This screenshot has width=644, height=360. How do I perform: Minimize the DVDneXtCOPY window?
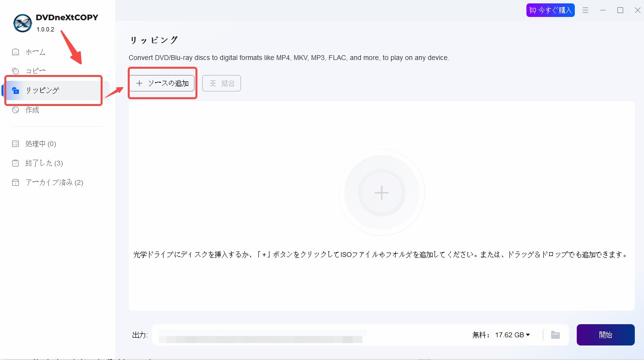[x=603, y=10]
